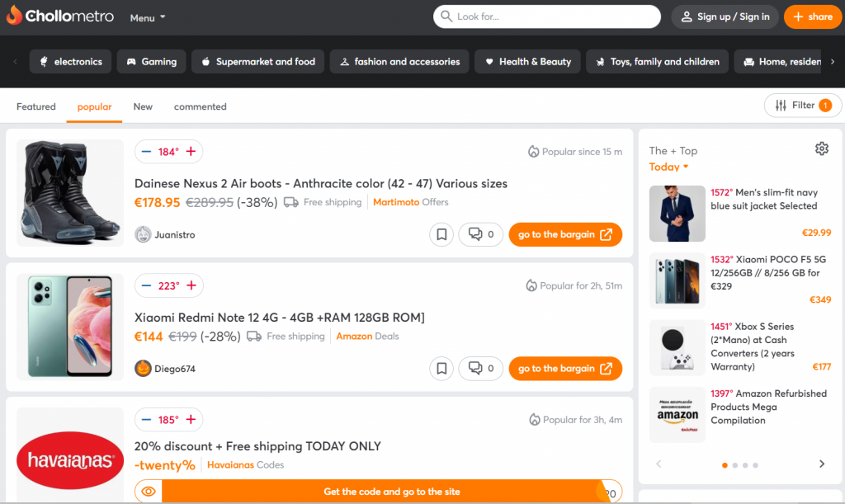
Task: Open the Xbox S Series thumbnail
Action: tap(677, 348)
